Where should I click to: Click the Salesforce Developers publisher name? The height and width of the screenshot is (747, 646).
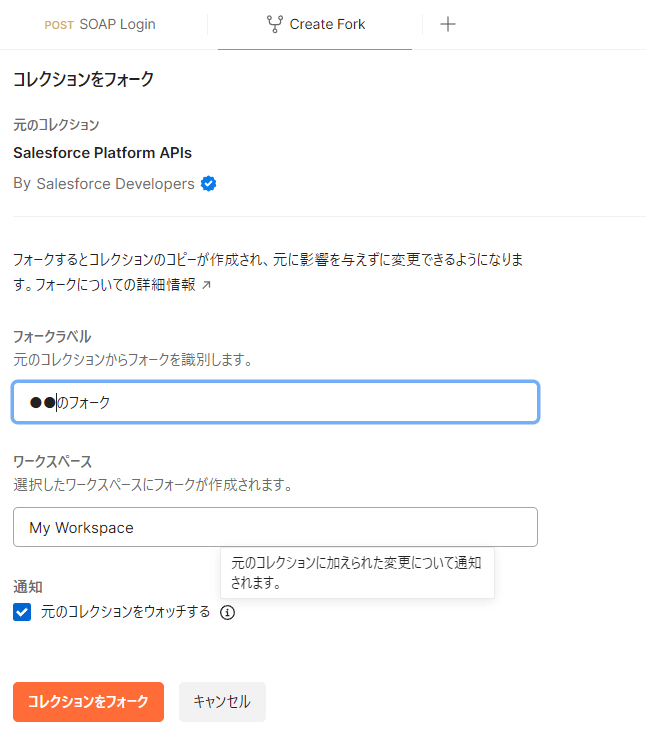(x=115, y=184)
